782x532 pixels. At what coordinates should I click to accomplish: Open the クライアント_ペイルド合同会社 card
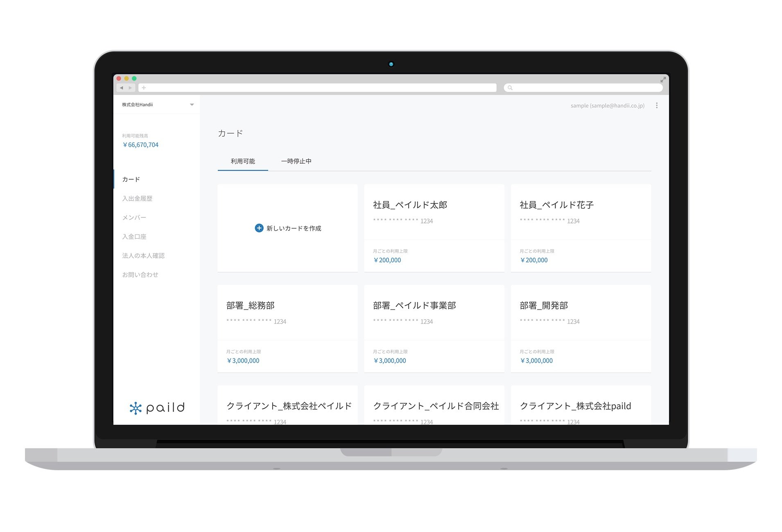(x=434, y=405)
